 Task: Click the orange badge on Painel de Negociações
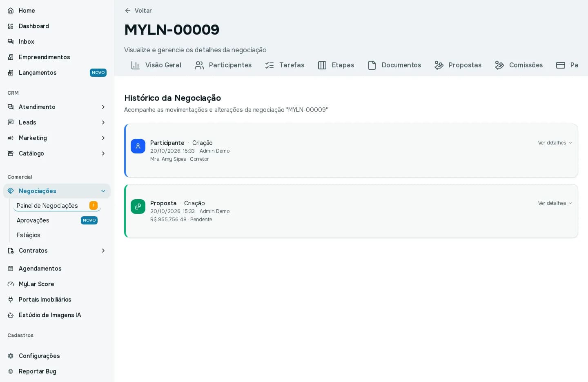94,205
